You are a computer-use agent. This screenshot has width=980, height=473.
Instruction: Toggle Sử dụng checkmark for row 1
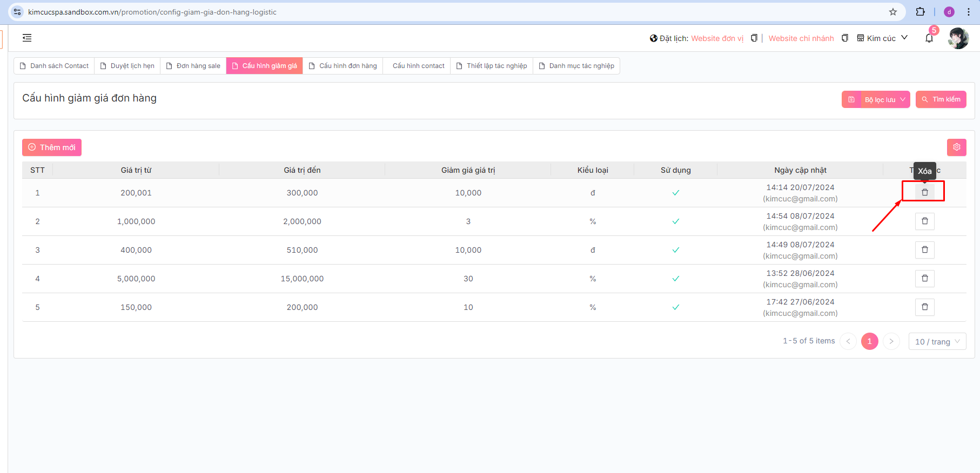click(x=675, y=193)
